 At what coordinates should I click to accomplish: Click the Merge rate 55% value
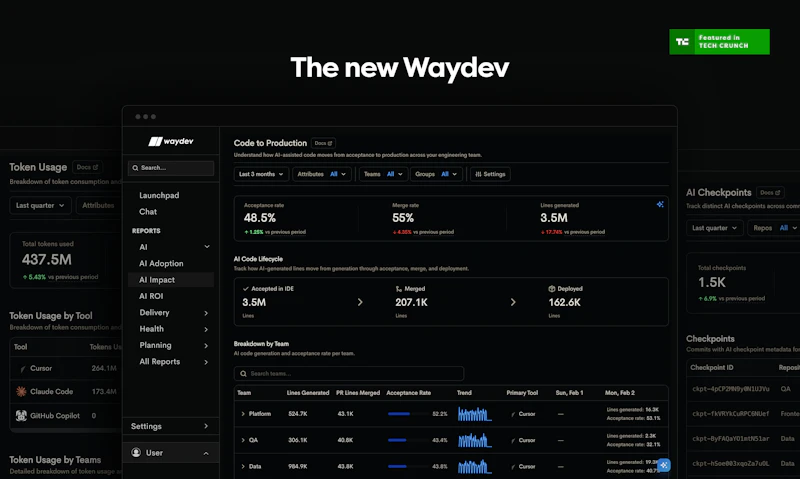(403, 218)
